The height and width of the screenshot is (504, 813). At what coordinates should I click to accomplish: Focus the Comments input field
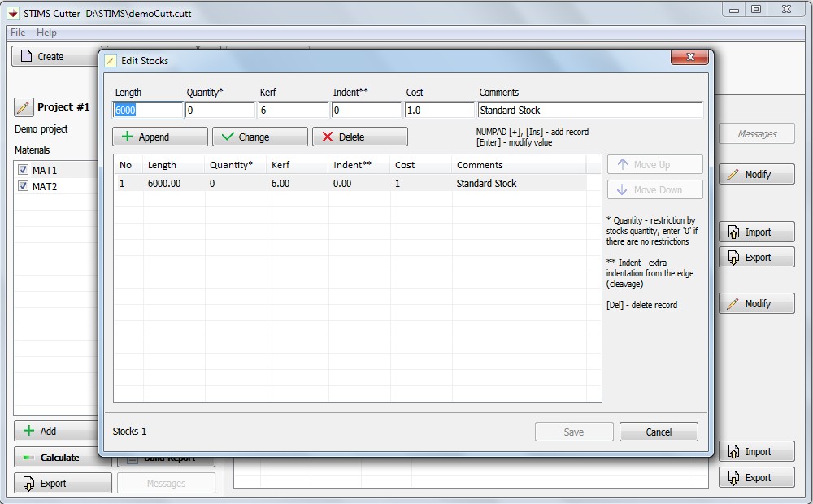coord(590,110)
